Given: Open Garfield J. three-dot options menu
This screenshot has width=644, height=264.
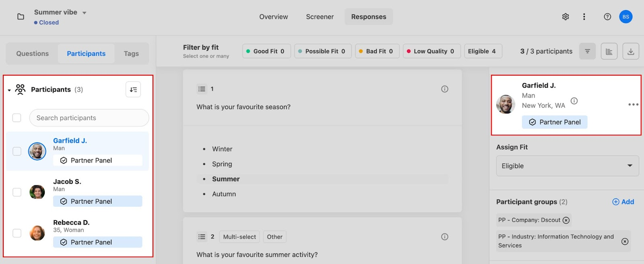Looking at the screenshot, I should 633,104.
